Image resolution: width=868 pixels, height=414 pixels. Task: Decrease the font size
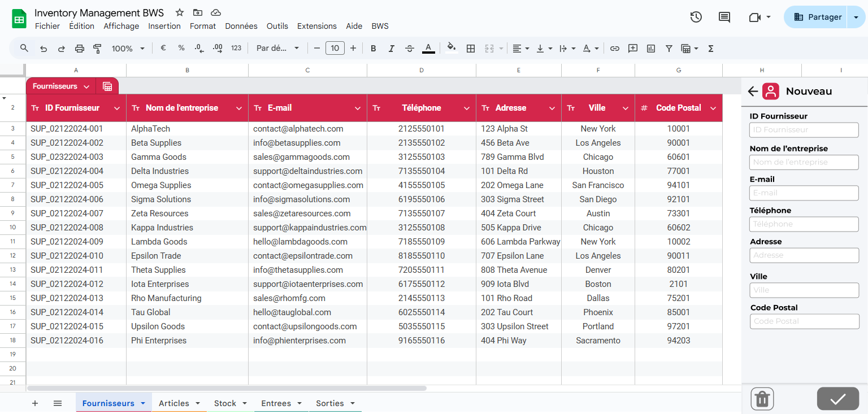tap(317, 49)
